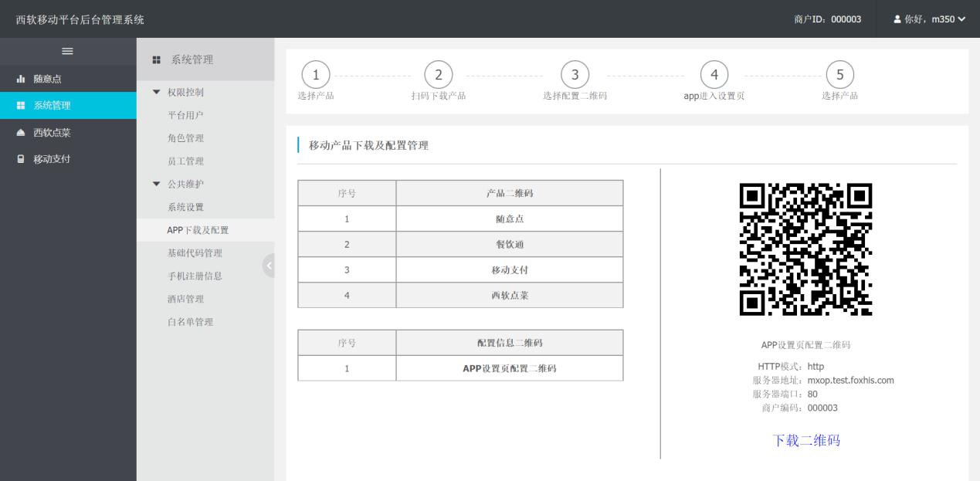Open the m350 user dropdown arrow
This screenshot has height=481, width=980.
tap(961, 19)
